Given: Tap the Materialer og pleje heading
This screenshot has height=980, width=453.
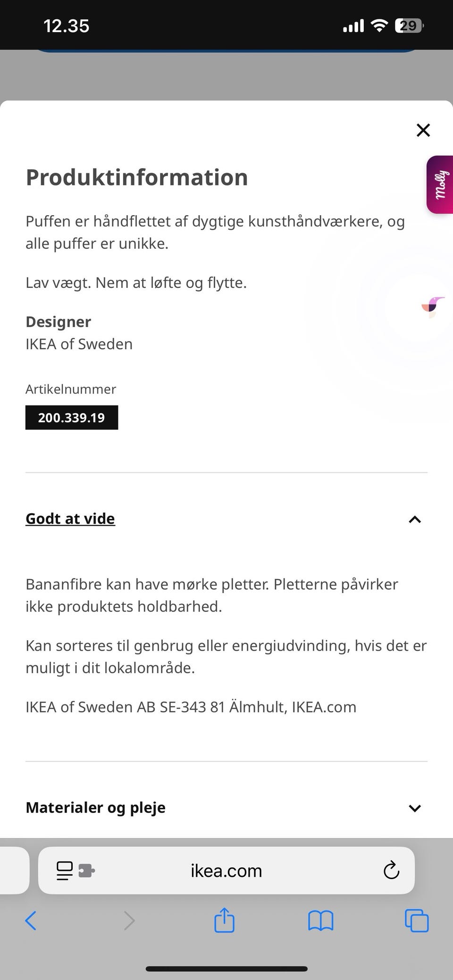Looking at the screenshot, I should tap(96, 807).
